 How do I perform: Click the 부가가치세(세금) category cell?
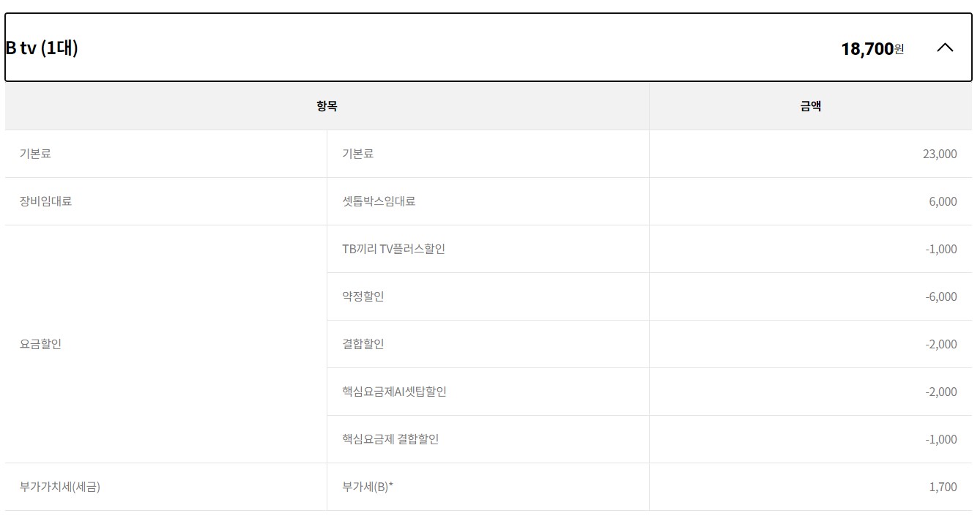(x=60, y=487)
